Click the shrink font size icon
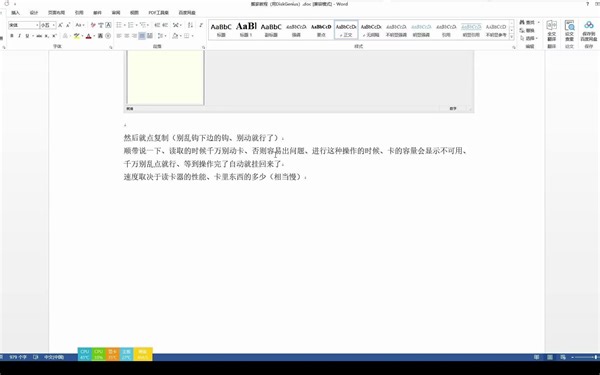The width and height of the screenshot is (600, 375). tap(68, 25)
